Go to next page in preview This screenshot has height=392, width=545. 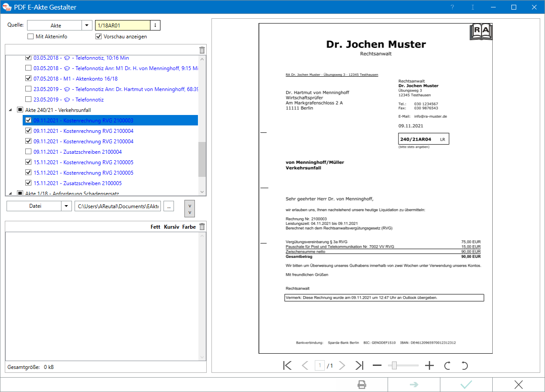coord(342,365)
